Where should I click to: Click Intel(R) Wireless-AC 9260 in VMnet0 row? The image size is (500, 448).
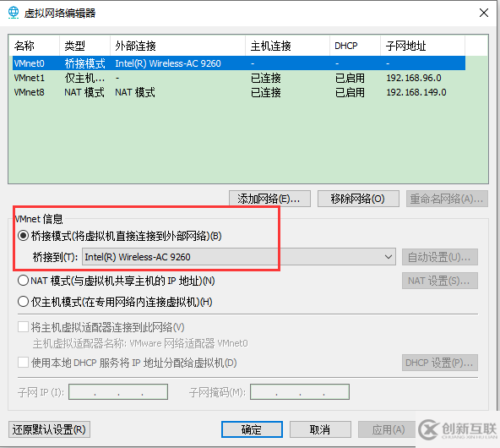tap(168, 63)
